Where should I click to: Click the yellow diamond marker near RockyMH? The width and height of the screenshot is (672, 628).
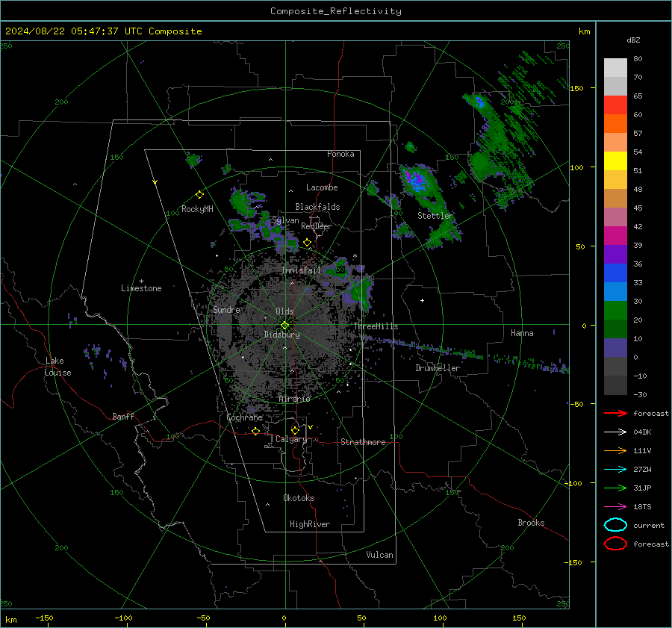(199, 195)
